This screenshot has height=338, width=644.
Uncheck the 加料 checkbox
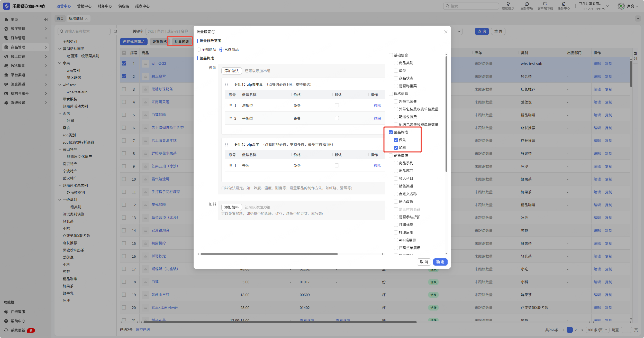396,148
